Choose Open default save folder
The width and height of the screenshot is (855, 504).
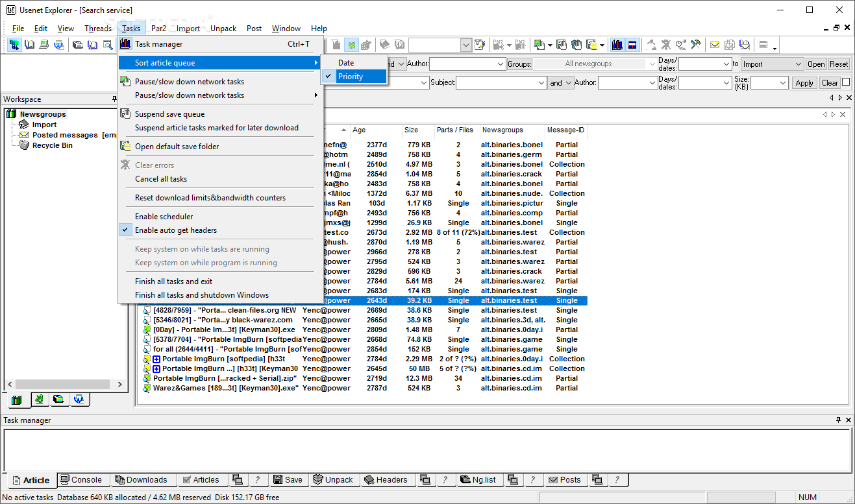tap(220, 146)
